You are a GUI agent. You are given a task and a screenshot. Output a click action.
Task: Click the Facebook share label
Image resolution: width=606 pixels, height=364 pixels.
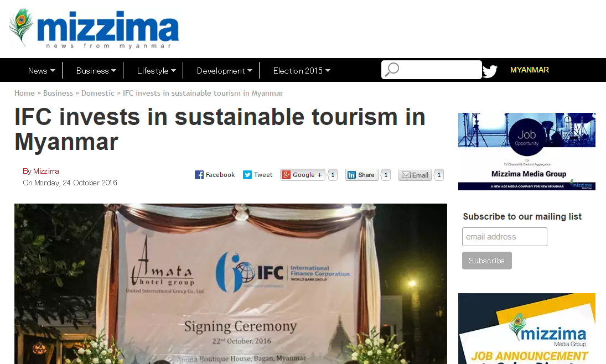pos(220,175)
